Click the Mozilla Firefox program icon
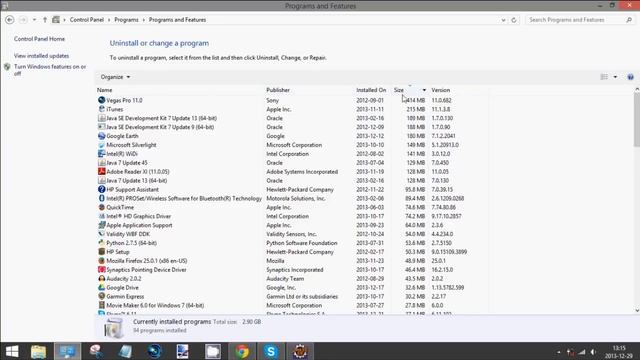 [x=102, y=261]
